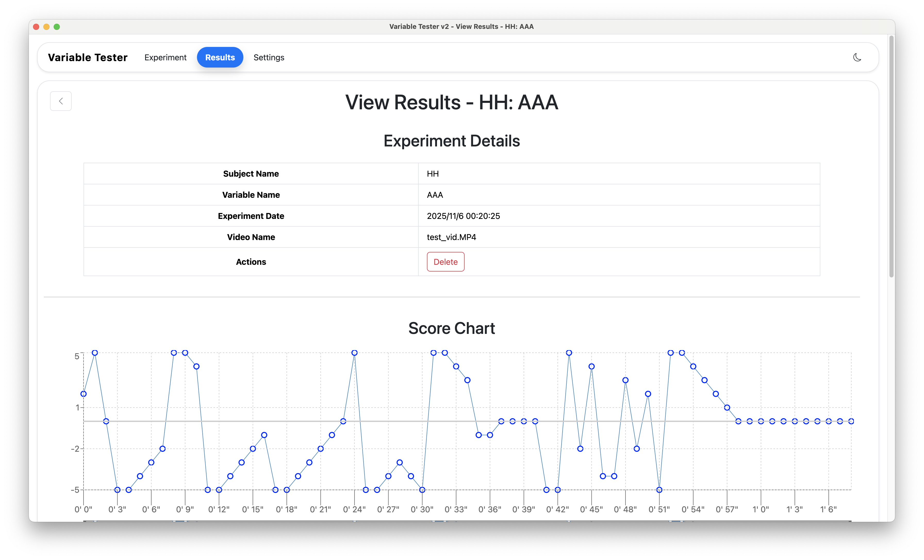Click the Score Chart heading
This screenshot has height=560, width=924.
[x=451, y=328]
